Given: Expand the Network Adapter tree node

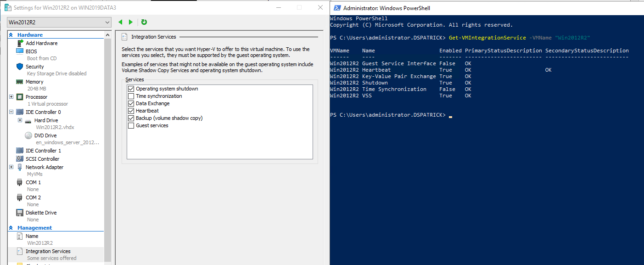Looking at the screenshot, I should [x=11, y=167].
